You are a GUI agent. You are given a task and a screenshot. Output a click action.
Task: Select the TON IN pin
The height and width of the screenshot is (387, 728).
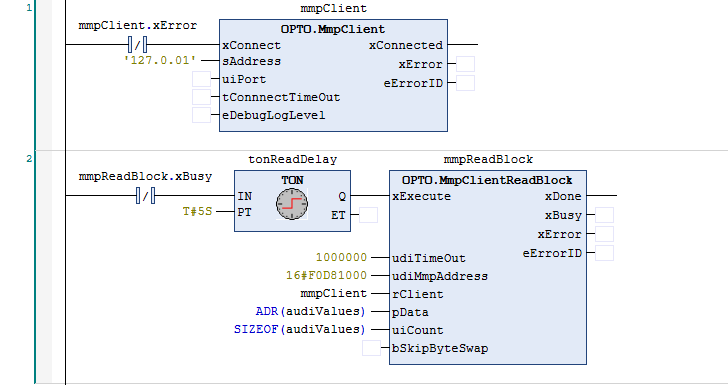coord(245,196)
